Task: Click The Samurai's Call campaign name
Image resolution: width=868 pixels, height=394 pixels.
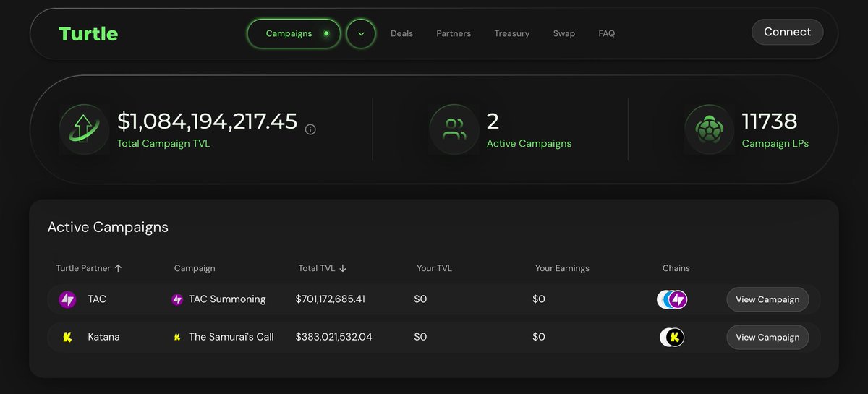Action: click(231, 337)
